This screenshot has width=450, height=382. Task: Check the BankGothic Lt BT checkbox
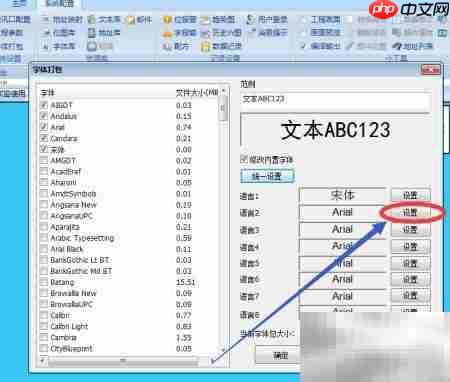pyautogui.click(x=44, y=260)
